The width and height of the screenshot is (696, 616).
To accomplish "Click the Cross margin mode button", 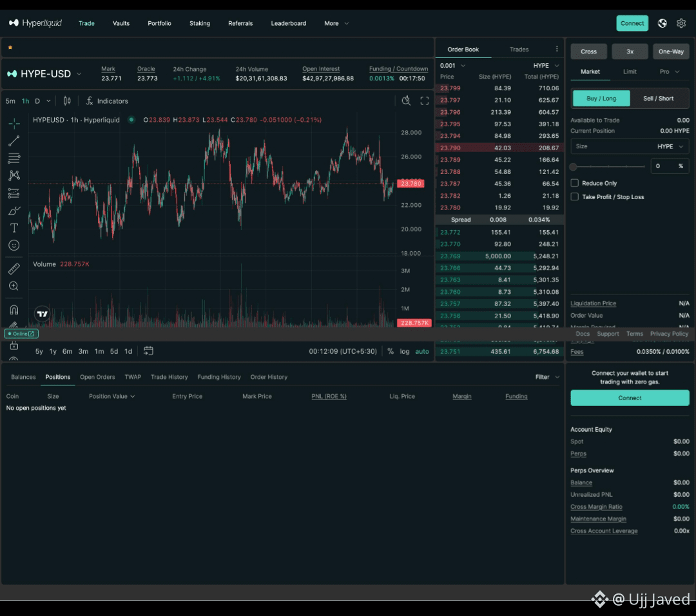I will point(588,52).
